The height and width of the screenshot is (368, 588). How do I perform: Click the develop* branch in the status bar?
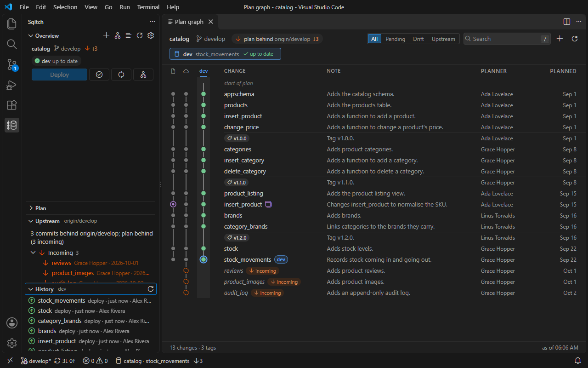click(36, 361)
